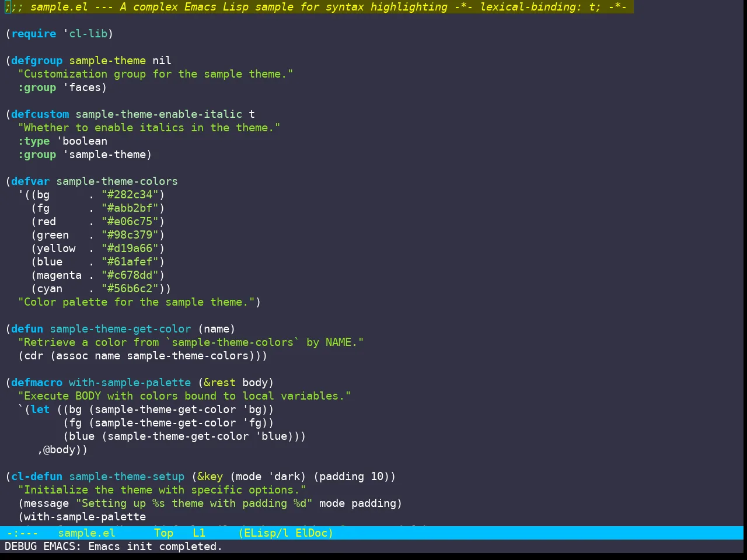Click the "sample-theme-enable-italic" variable name
The width and height of the screenshot is (747, 560).
click(159, 114)
